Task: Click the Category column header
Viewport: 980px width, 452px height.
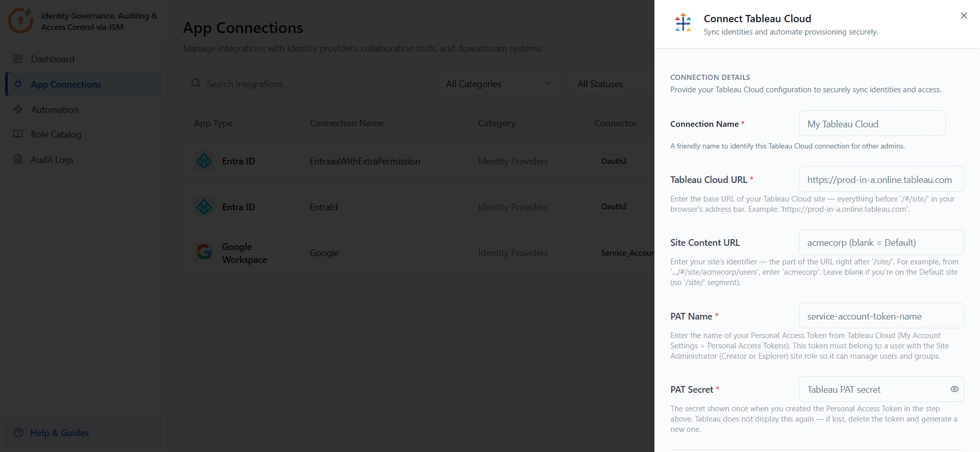Action: (x=497, y=123)
